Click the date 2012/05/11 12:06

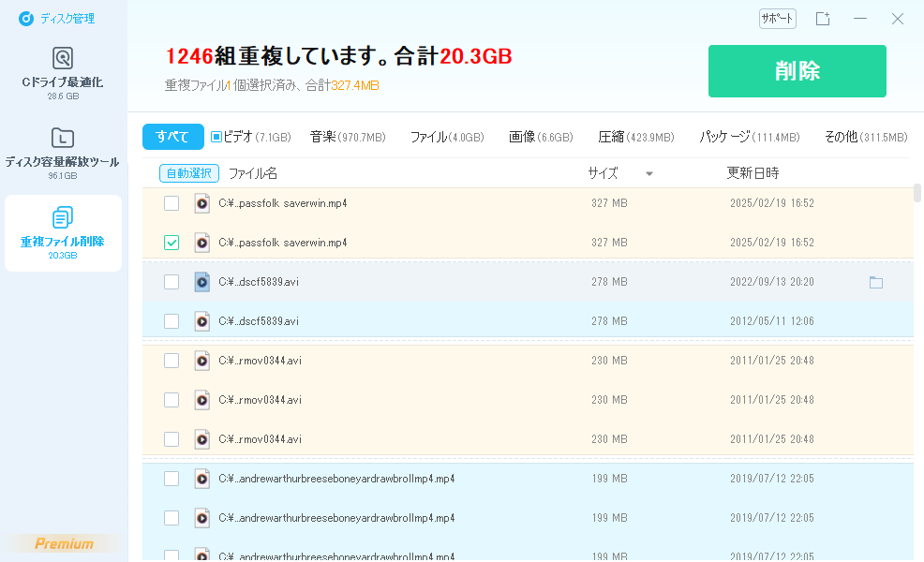[x=772, y=321]
